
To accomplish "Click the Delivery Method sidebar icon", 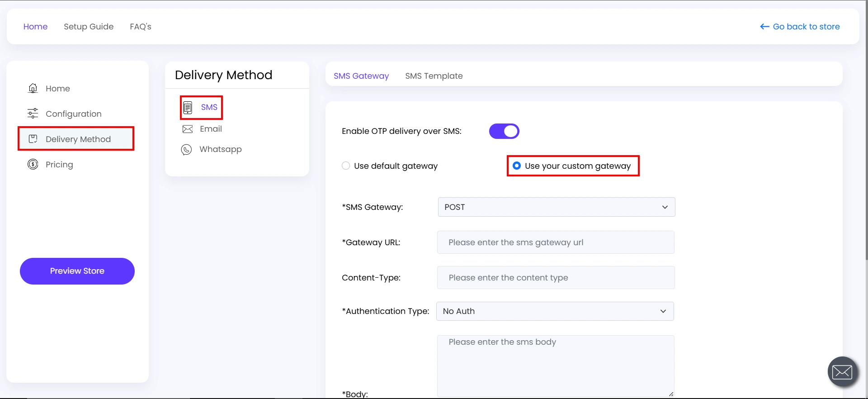I will [33, 139].
